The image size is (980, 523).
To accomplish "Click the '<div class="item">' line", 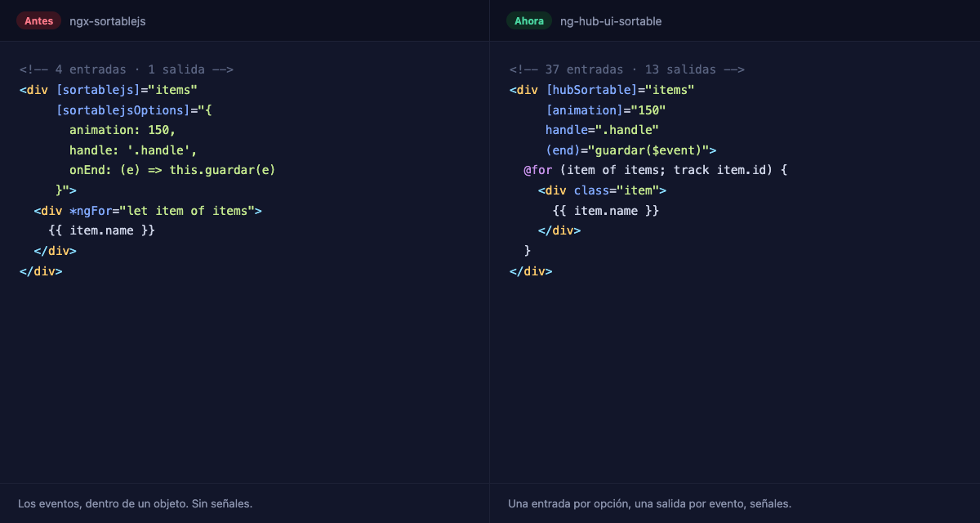I will pyautogui.click(x=602, y=190).
